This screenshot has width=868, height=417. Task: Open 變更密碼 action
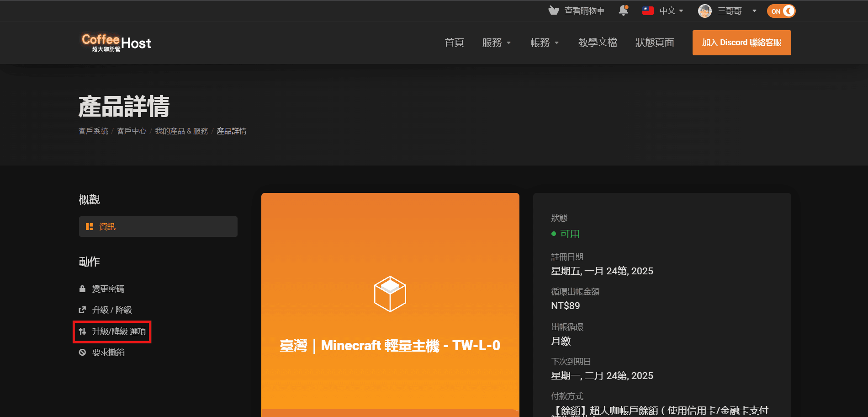[108, 289]
